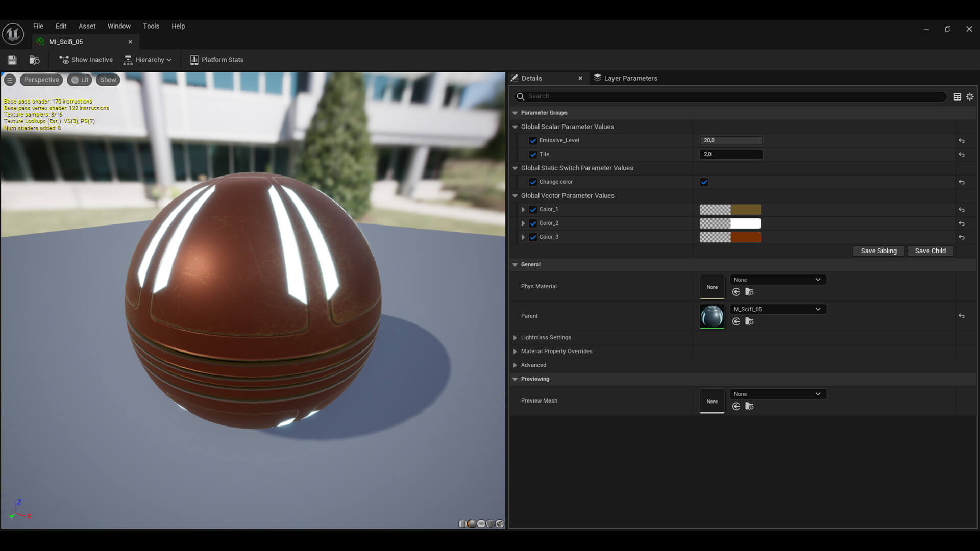Focus the Details search field
Screen dimensions: 980x551
click(x=730, y=96)
